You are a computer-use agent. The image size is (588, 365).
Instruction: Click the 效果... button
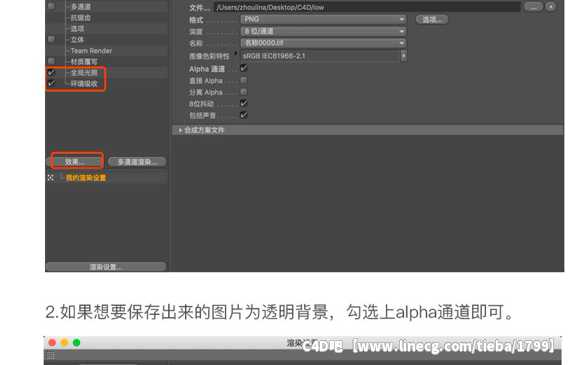75,162
